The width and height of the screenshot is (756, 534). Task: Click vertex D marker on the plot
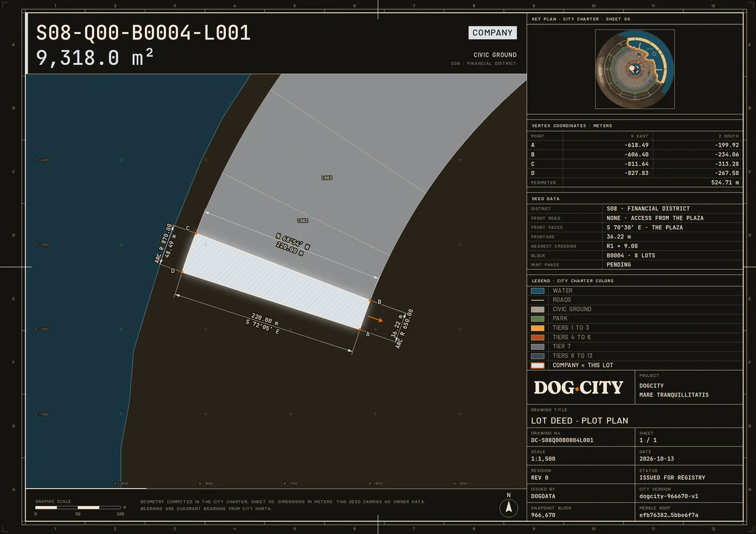(182, 271)
